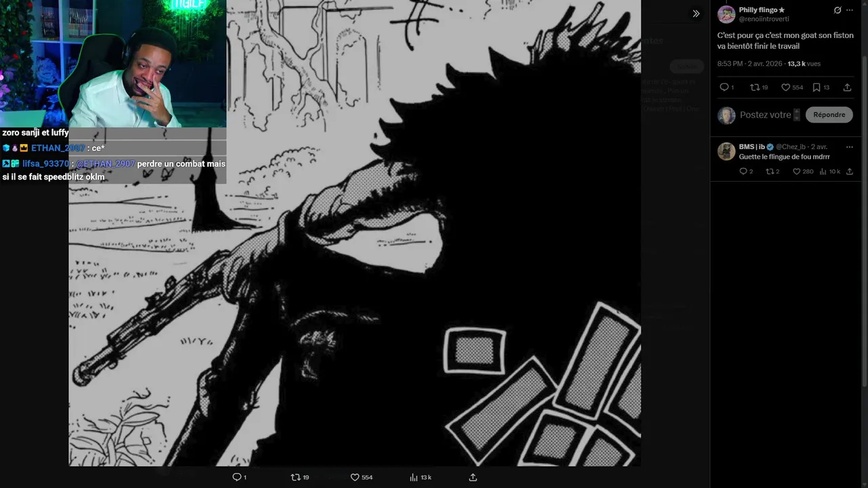
Task: Click the '2 avr.' date on BMS reply
Action: (819, 146)
